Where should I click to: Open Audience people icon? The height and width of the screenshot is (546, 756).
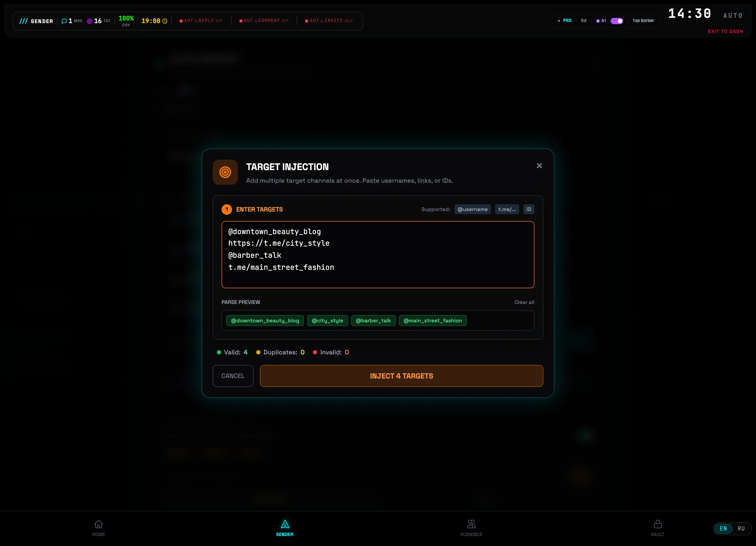point(471,524)
